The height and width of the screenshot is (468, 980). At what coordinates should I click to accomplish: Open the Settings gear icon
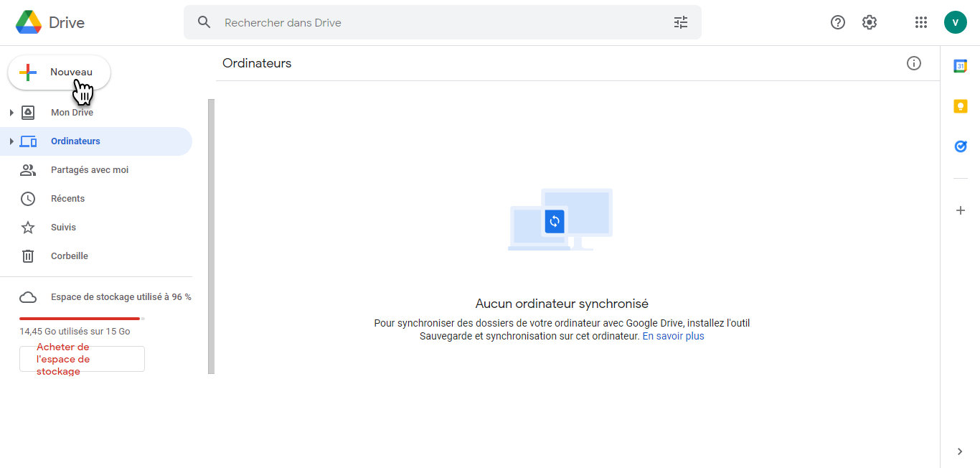coord(870,22)
